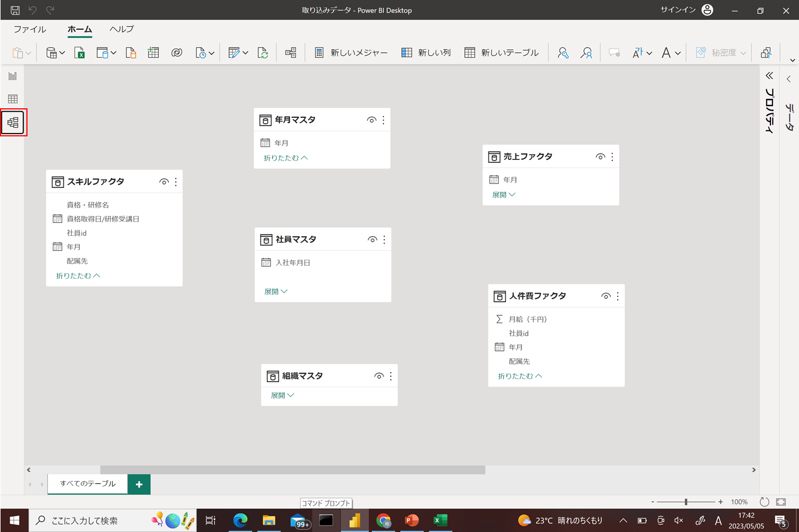This screenshot has height=532, width=799.
Task: Select the ホーム ribbon tab
Action: click(x=80, y=29)
